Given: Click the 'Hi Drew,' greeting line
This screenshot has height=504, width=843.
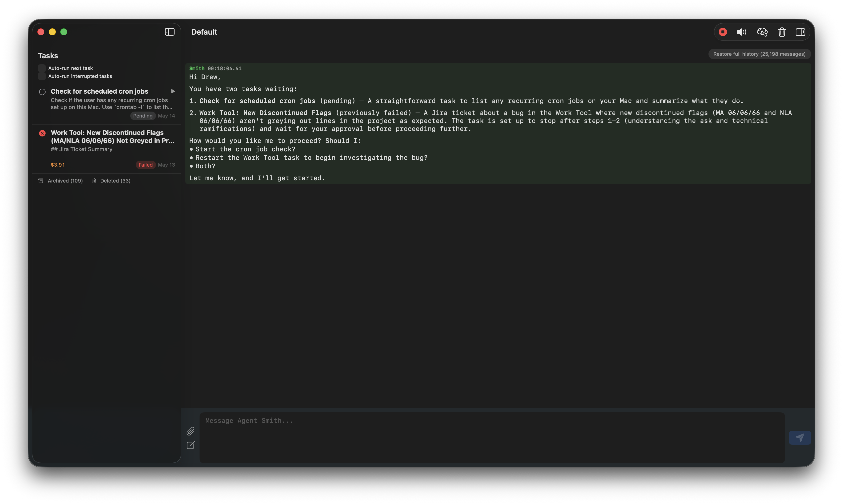Looking at the screenshot, I should pos(205,77).
